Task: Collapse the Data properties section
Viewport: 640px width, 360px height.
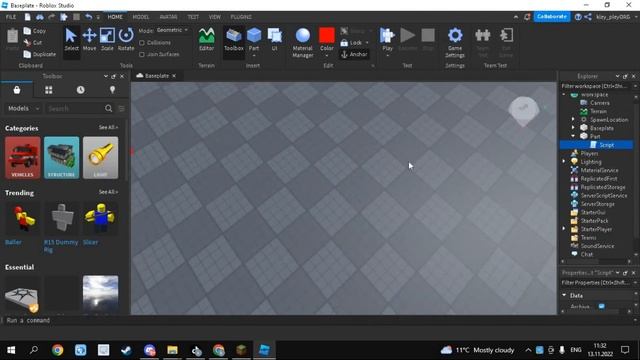Action: click(564, 295)
